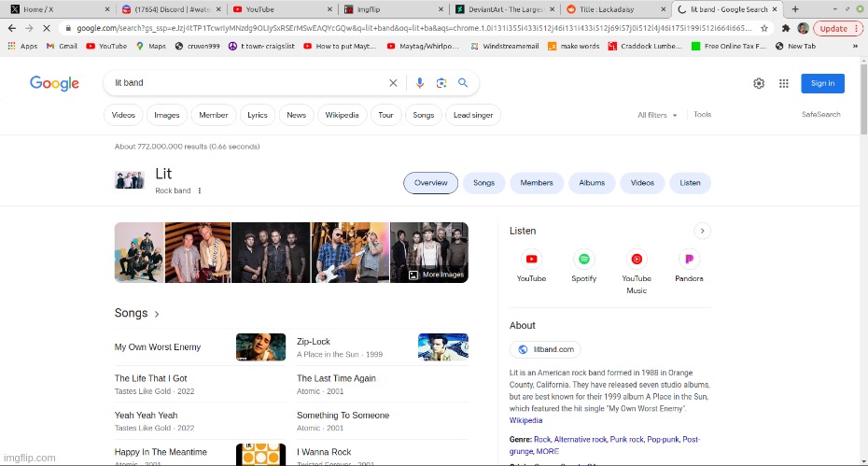Click the SafeSearch setting
Viewport: 868px width, 466px height.
click(x=821, y=115)
